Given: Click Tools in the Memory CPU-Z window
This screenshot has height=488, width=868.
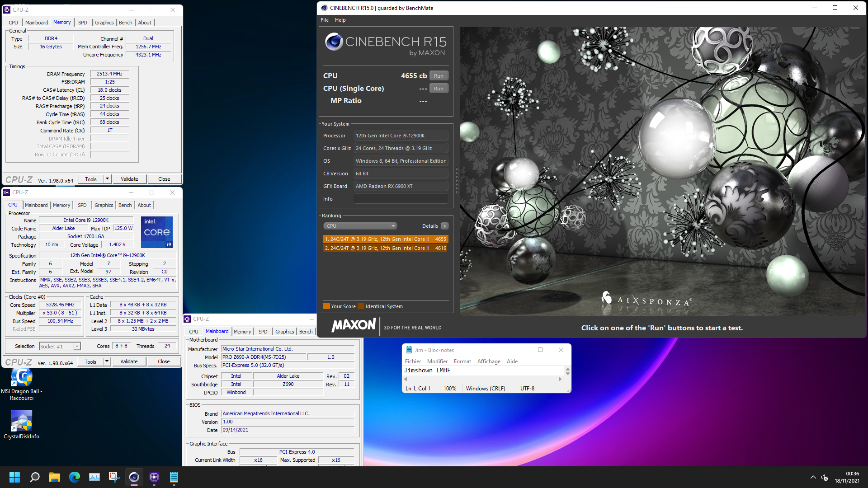Looking at the screenshot, I should 91,179.
